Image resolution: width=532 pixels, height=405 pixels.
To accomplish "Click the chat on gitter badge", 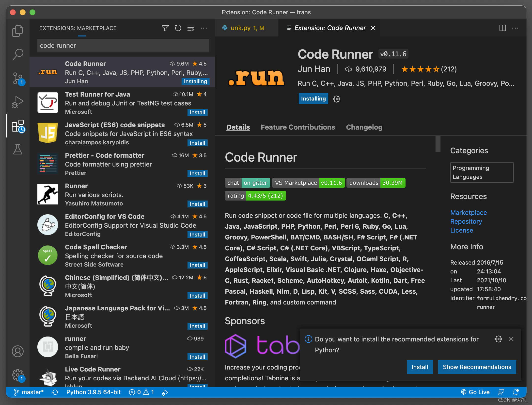I will click(247, 183).
